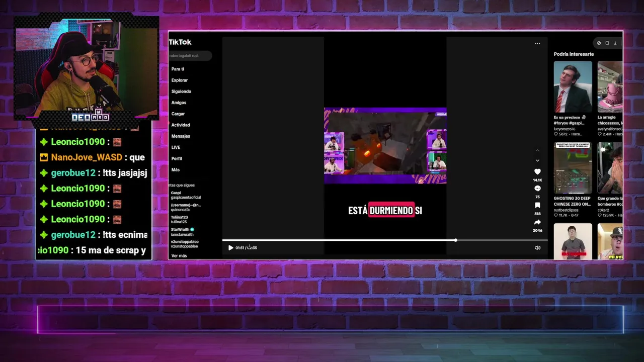Viewport: 644px width, 362px height.
Task: Open the three-dot options menu
Action: click(537, 44)
